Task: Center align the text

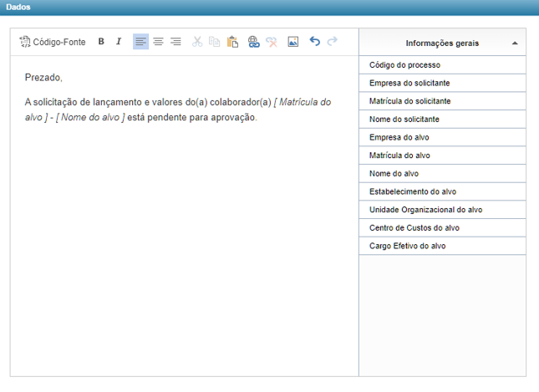Action: [158, 42]
